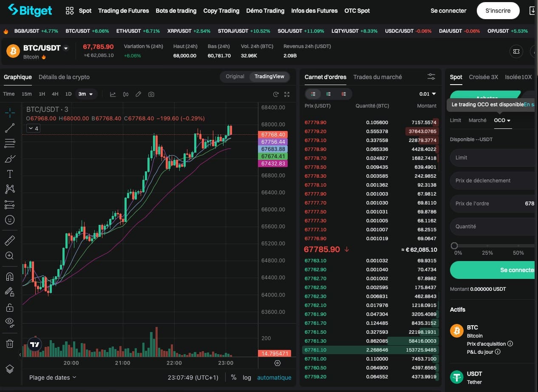
Task: Open the BTC/USDT pair selector
Action: tap(41, 48)
